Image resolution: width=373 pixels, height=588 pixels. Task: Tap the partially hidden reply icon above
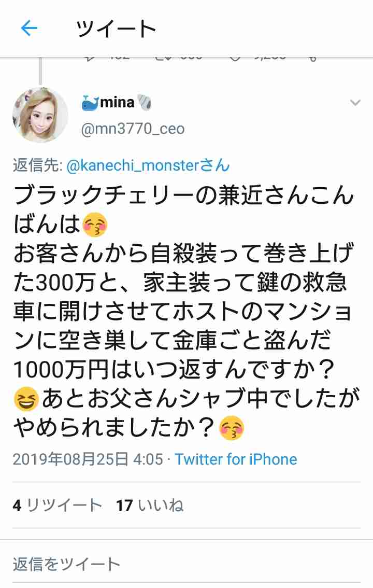pyautogui.click(x=90, y=59)
